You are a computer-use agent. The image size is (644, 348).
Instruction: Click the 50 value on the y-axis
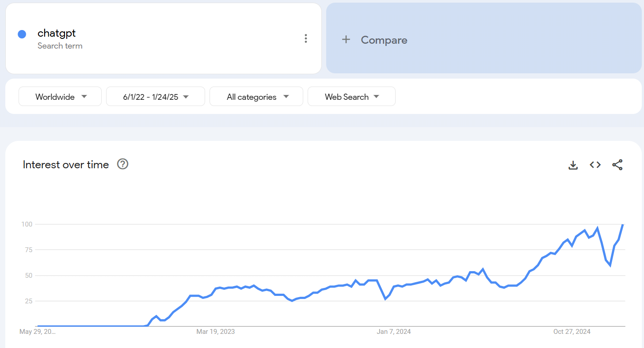pos(29,276)
